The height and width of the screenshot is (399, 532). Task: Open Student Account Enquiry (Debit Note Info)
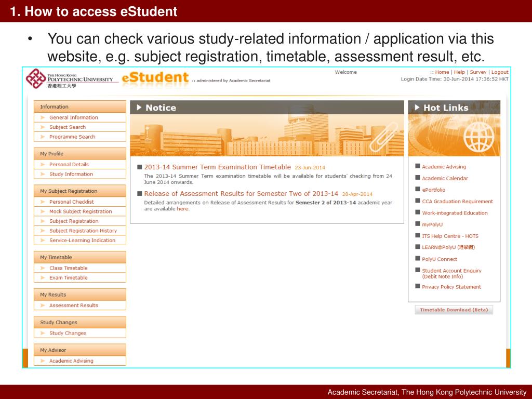(x=451, y=273)
